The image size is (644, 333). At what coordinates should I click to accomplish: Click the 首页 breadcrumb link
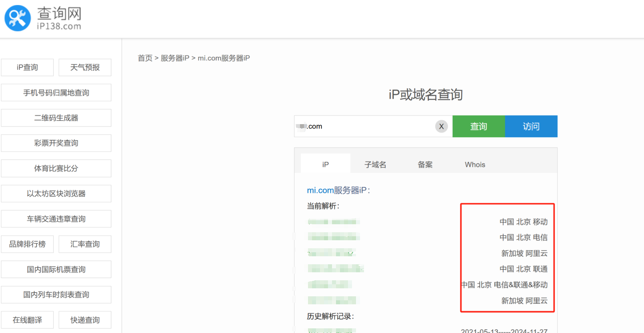(x=145, y=58)
